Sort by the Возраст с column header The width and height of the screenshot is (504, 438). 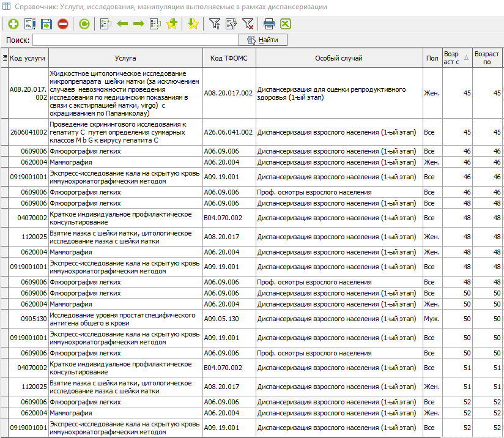[457, 58]
